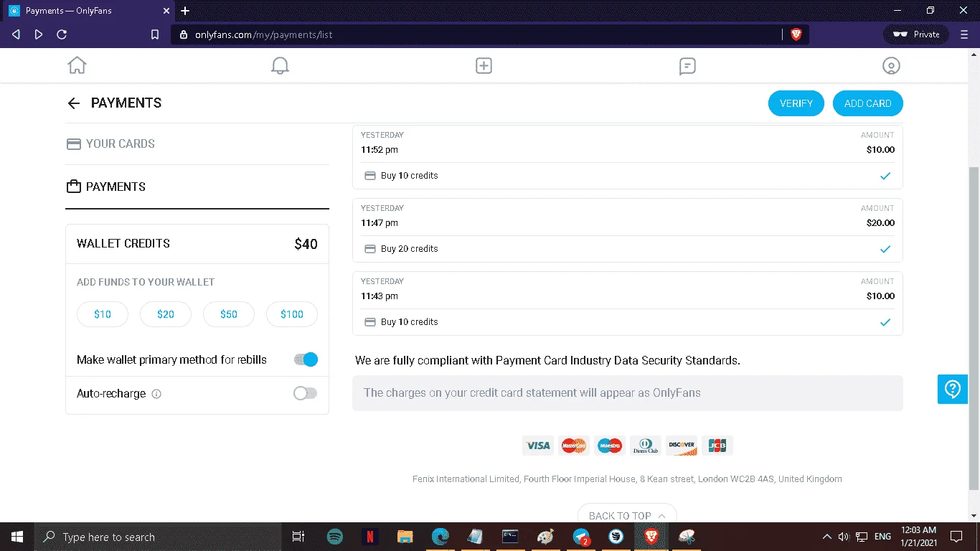Add $10 to the wallet

tap(103, 314)
